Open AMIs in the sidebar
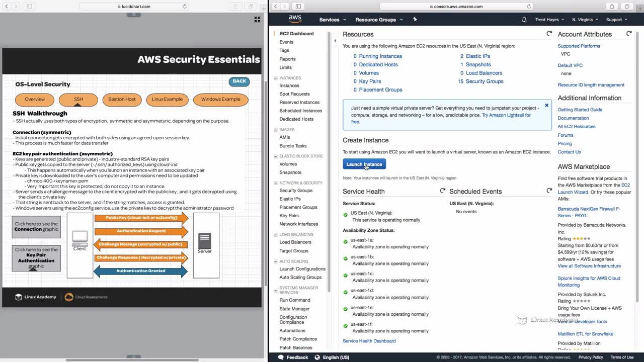Screen dimensions: 644x362 (x=285, y=137)
